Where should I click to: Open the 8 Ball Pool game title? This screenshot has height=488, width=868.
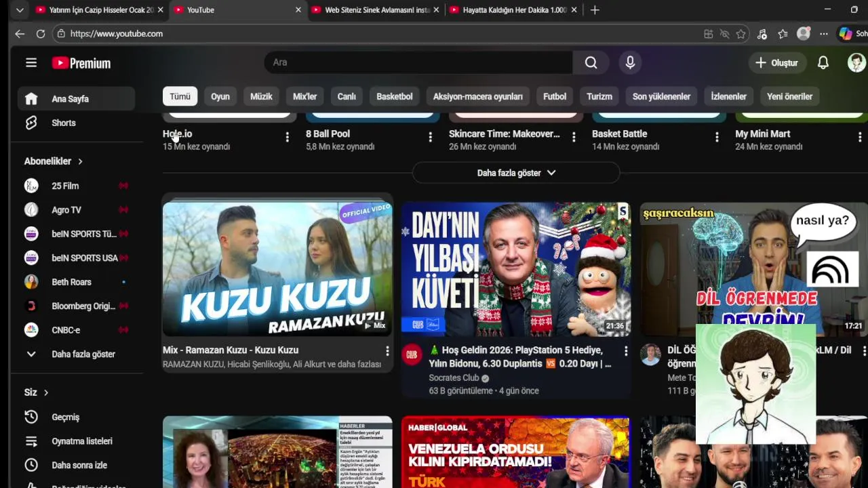click(x=328, y=134)
